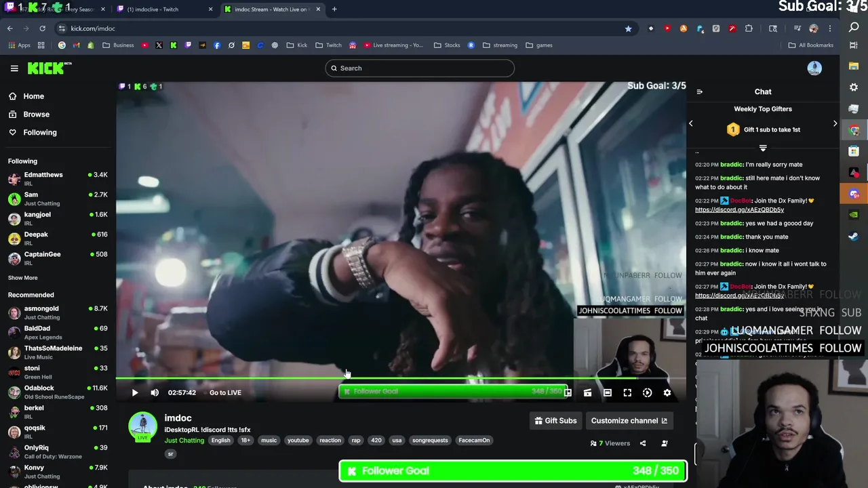Open X (Twitter) bookmark icon
Viewport: 868px width, 488px height.
[159, 45]
